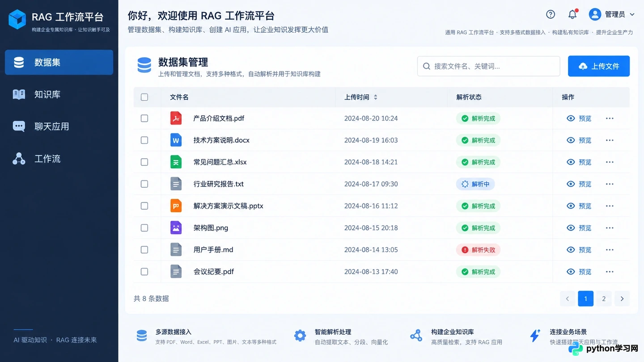Click the 上传文件 button
The height and width of the screenshot is (362, 644).
pos(599,66)
